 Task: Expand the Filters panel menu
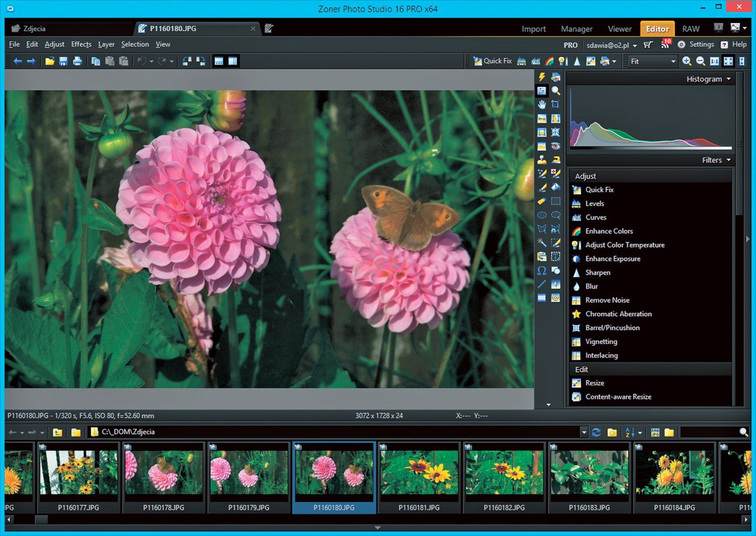tap(729, 160)
